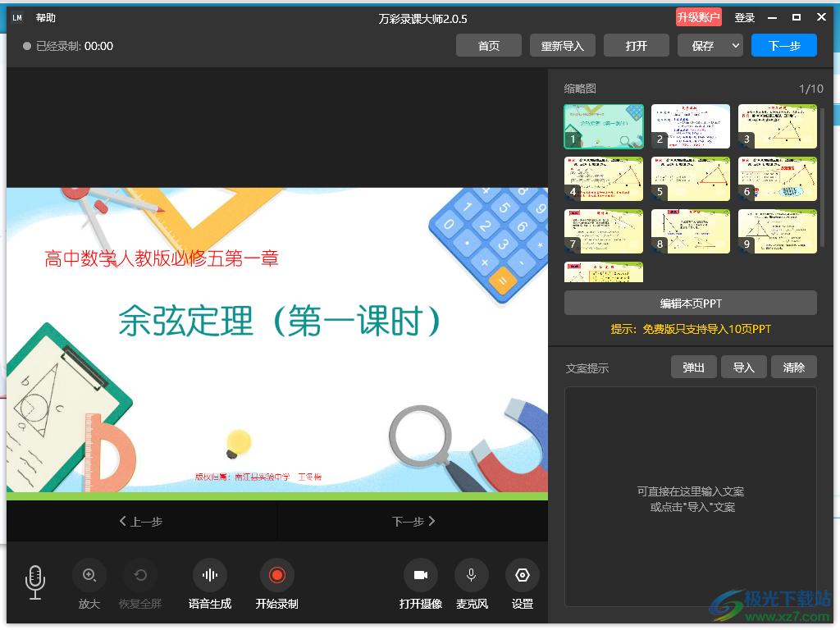This screenshot has width=840, height=630.
Task: Open 设置 settings hexagon icon
Action: pyautogui.click(x=523, y=575)
